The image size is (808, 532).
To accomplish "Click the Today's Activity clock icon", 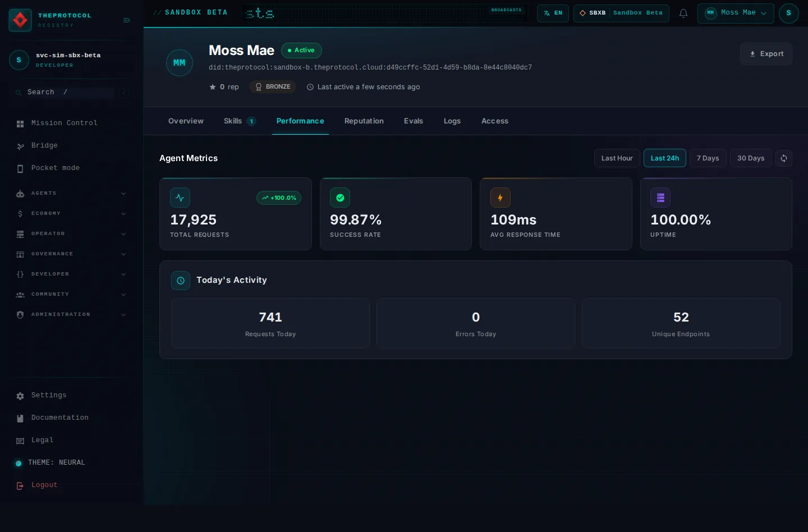I will tap(181, 281).
